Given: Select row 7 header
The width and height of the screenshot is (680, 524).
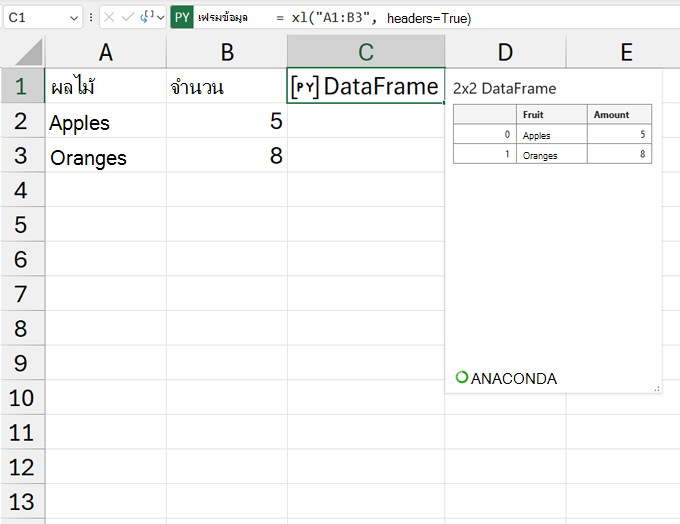Looking at the screenshot, I should click(23, 294).
